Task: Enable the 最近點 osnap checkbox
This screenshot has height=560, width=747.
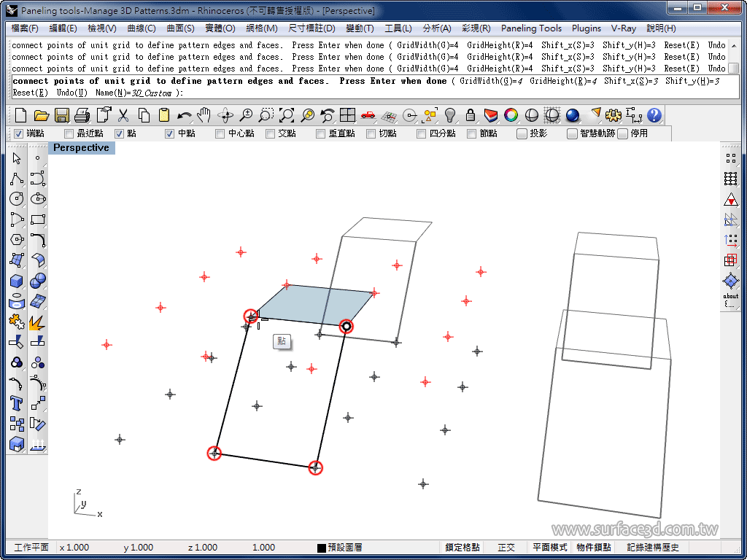Action: [x=69, y=134]
